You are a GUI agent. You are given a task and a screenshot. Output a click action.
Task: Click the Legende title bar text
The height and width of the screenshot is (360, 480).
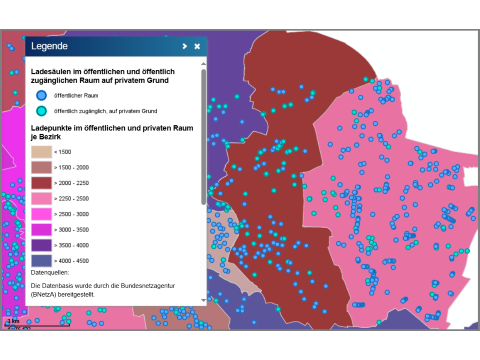[x=49, y=46]
